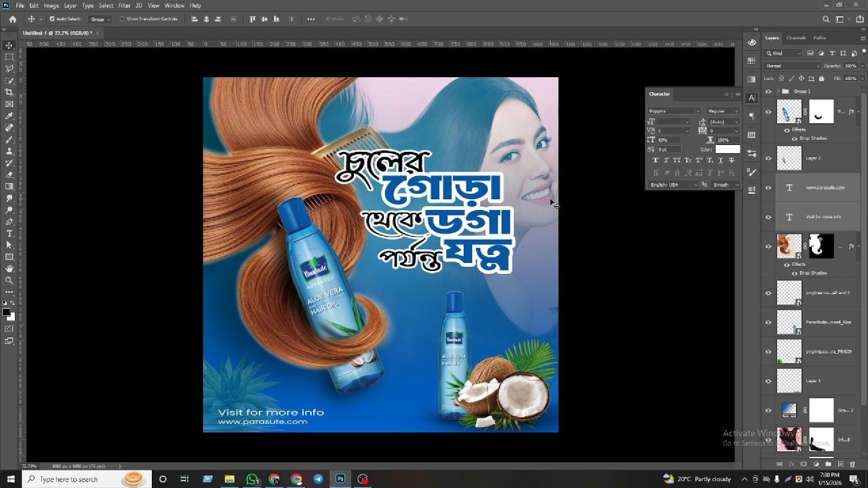Click Strikethrough button in Character panel

tap(731, 161)
